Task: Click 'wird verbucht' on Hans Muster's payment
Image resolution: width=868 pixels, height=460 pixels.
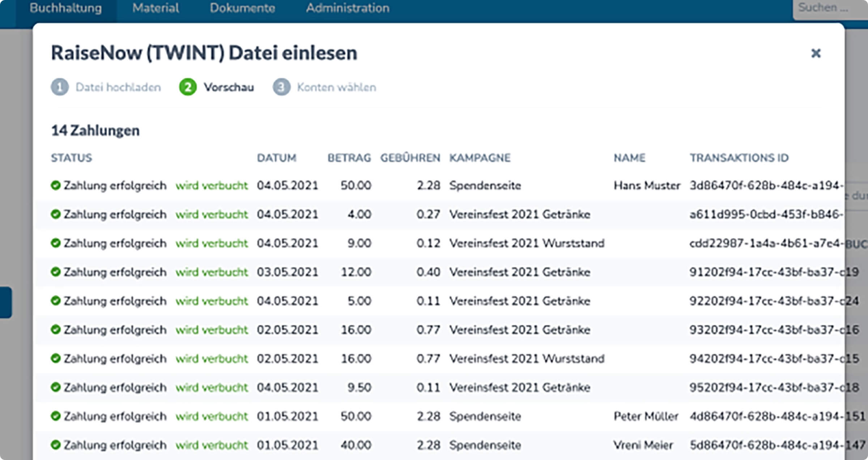Action: click(212, 185)
